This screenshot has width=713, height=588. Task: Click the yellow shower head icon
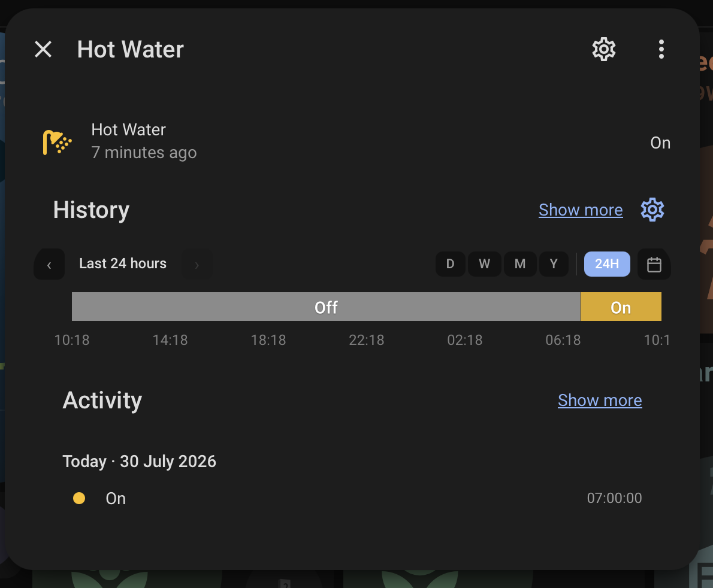pos(57,142)
